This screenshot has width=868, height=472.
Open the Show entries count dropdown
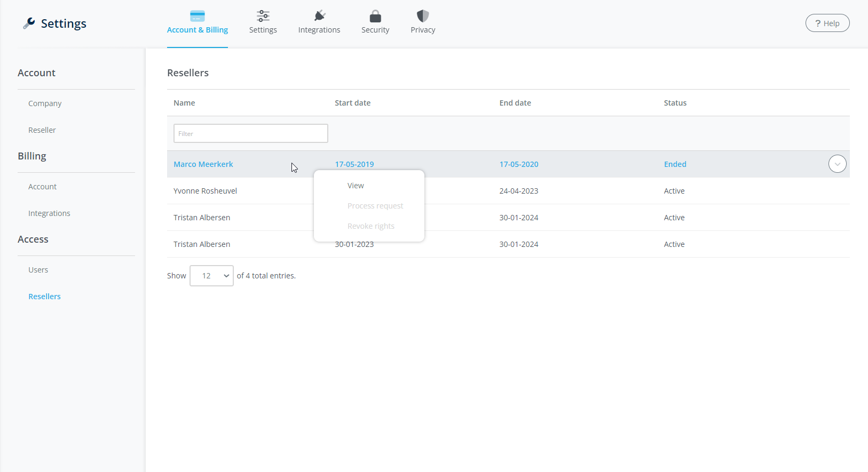pyautogui.click(x=211, y=276)
